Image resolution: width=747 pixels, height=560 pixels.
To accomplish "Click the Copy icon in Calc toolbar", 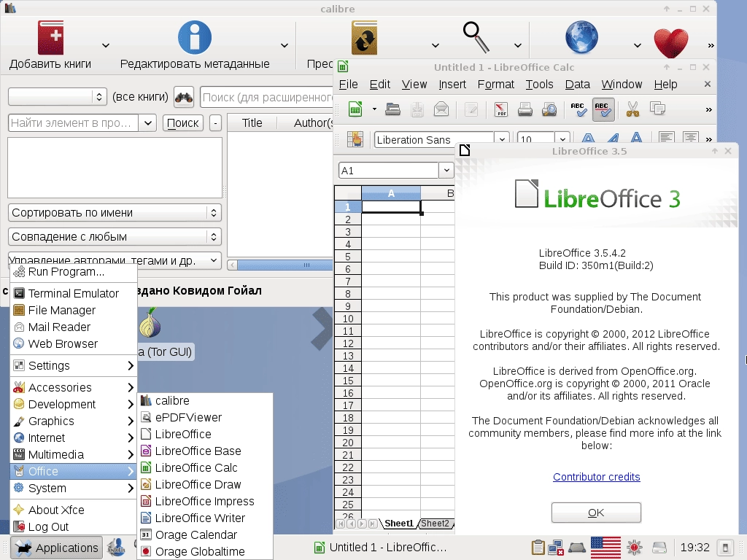I will tap(657, 109).
